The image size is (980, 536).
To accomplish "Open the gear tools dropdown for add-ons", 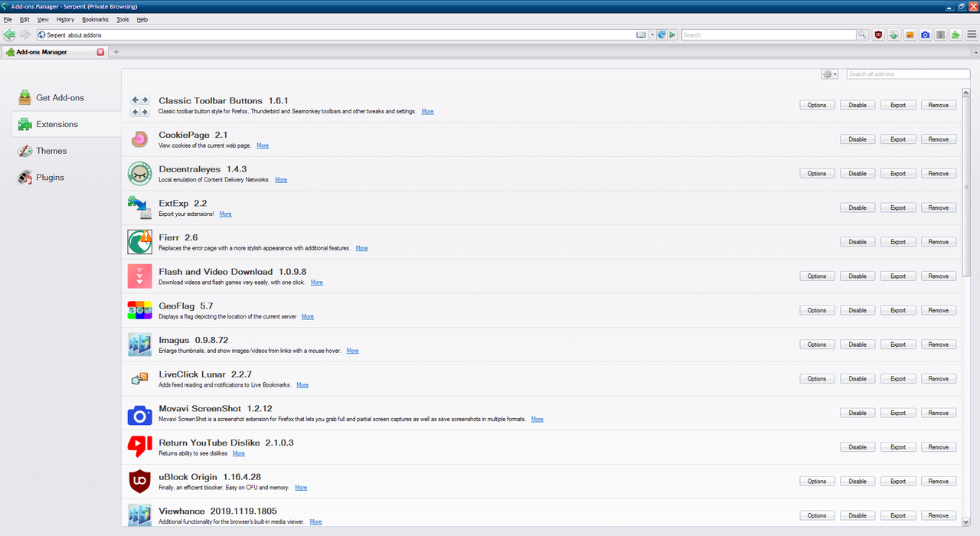I will [x=830, y=74].
